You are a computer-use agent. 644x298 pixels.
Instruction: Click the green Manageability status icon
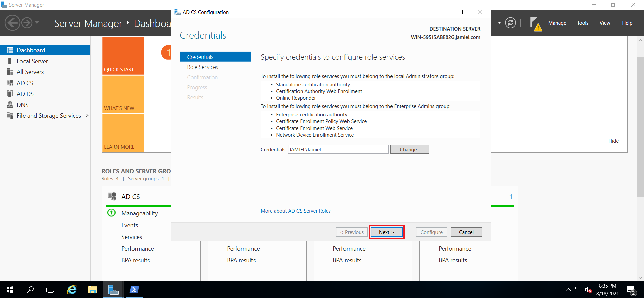coord(111,213)
